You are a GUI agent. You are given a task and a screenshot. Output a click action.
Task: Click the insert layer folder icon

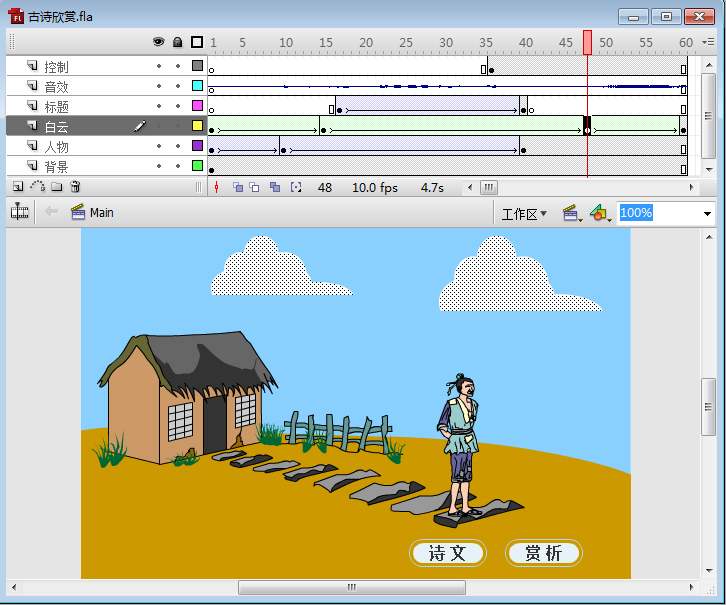click(x=56, y=187)
